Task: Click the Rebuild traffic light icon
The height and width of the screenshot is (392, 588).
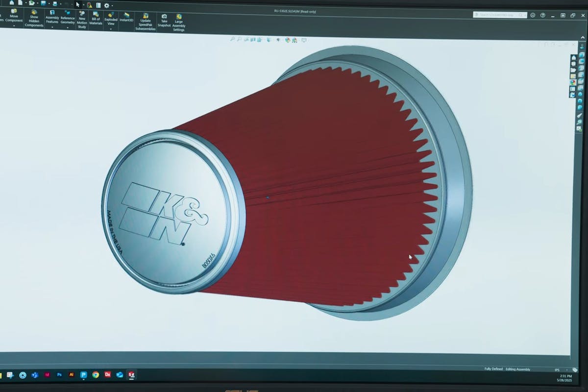Action: [x=89, y=5]
